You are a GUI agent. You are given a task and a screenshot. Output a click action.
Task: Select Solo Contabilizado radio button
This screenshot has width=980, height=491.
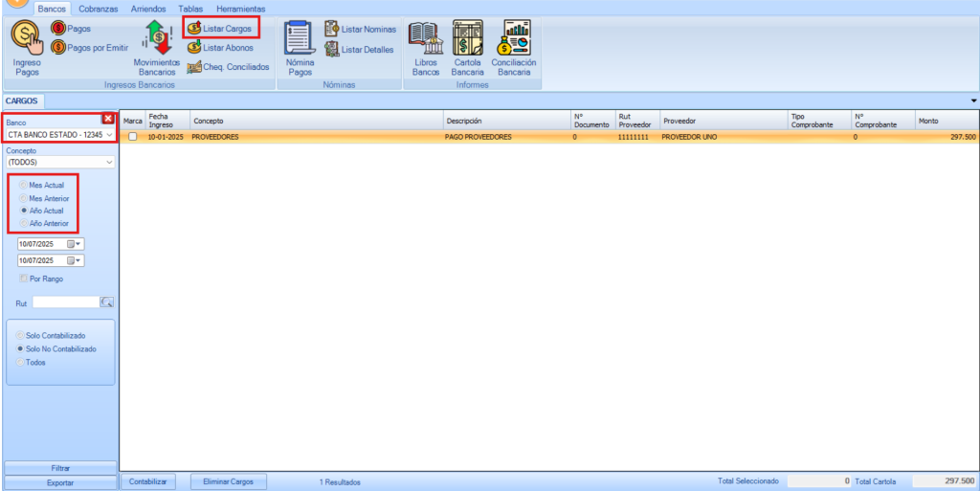pyautogui.click(x=20, y=336)
